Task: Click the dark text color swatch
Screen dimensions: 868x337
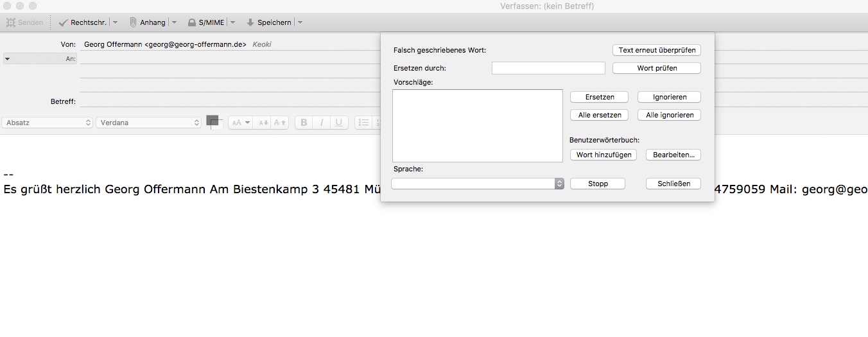Action: coord(213,120)
